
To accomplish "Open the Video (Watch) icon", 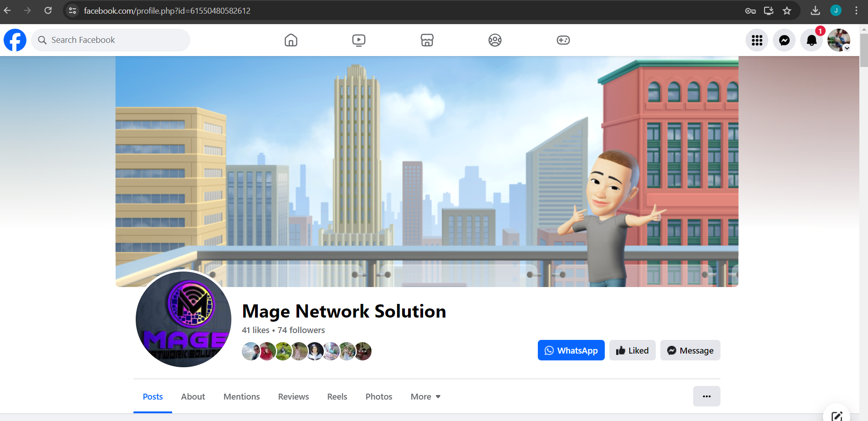I will tap(359, 40).
